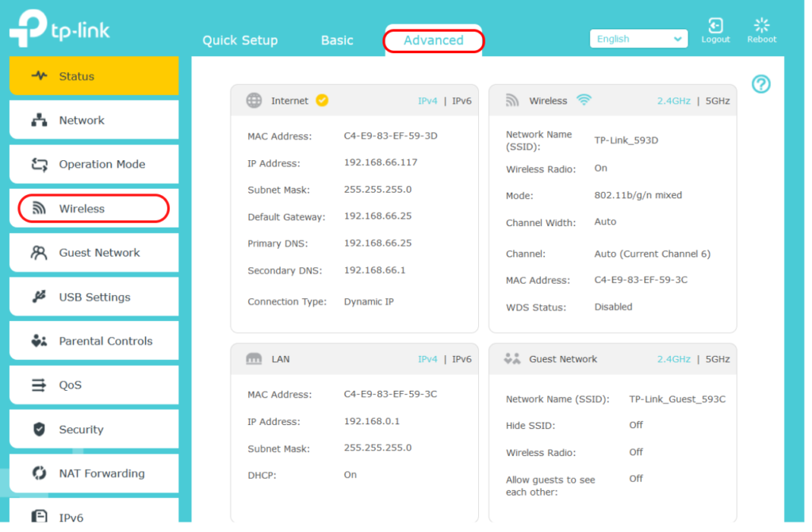Screen dimensions: 812x532
Task: Open the Wireless menu item
Action: 94,209
